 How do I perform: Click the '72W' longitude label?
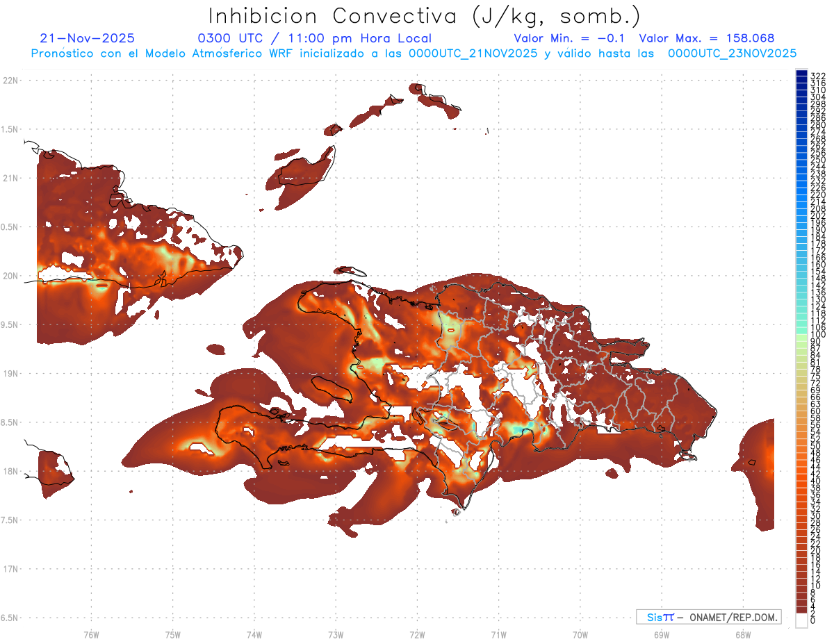click(x=417, y=634)
